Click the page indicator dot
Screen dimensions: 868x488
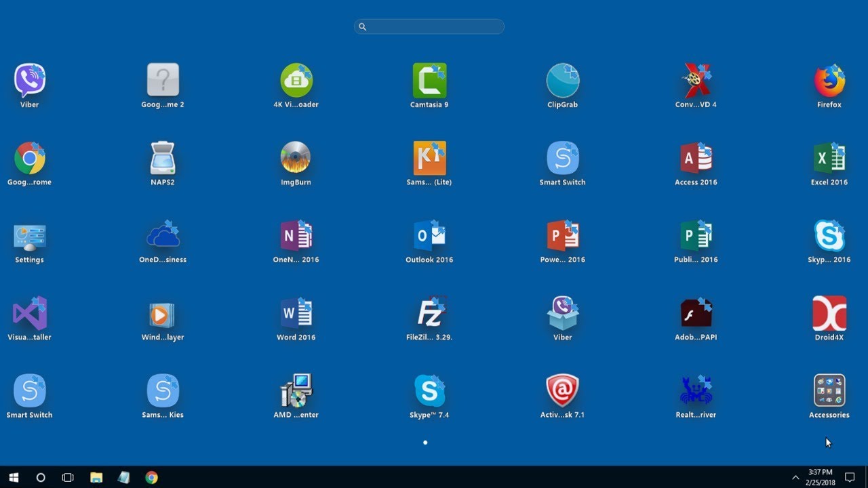425,443
